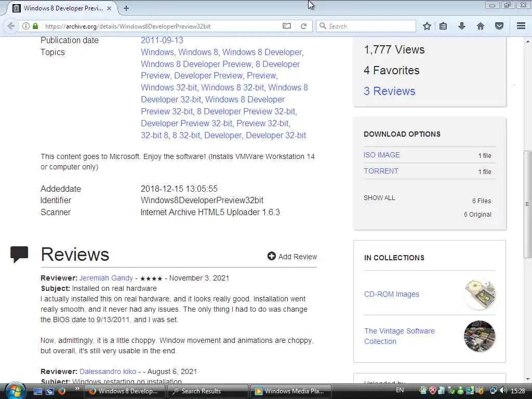
Task: Show bookmarks list icon
Action: tap(443, 26)
